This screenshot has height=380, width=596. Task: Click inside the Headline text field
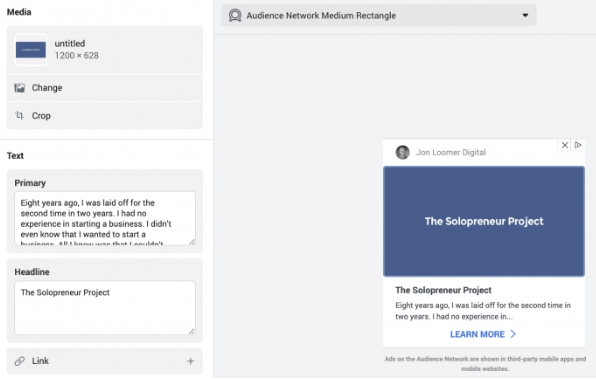[105, 307]
